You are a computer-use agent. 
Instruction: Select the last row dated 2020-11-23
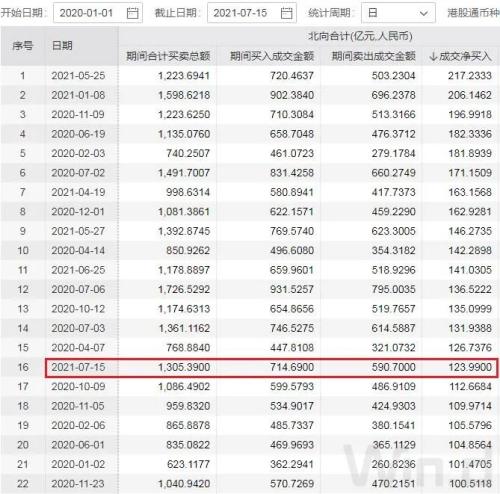coord(250,484)
